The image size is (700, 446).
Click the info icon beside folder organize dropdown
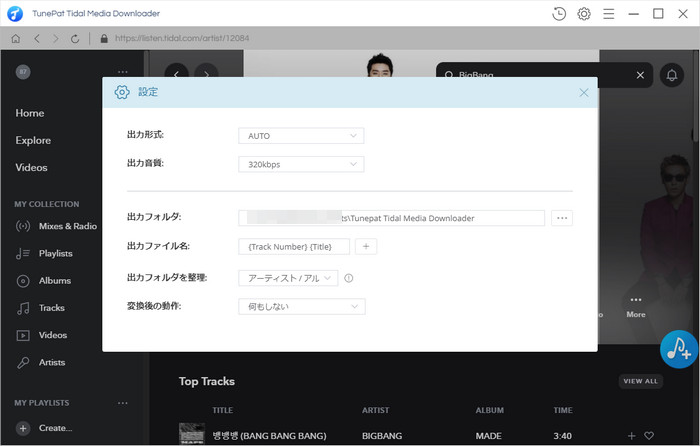349,278
